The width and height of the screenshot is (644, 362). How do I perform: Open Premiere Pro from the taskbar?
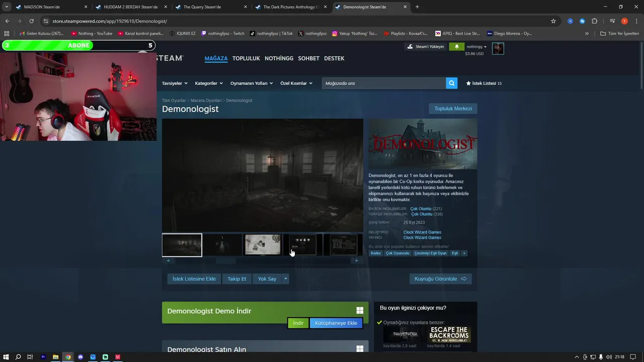tap(43, 357)
